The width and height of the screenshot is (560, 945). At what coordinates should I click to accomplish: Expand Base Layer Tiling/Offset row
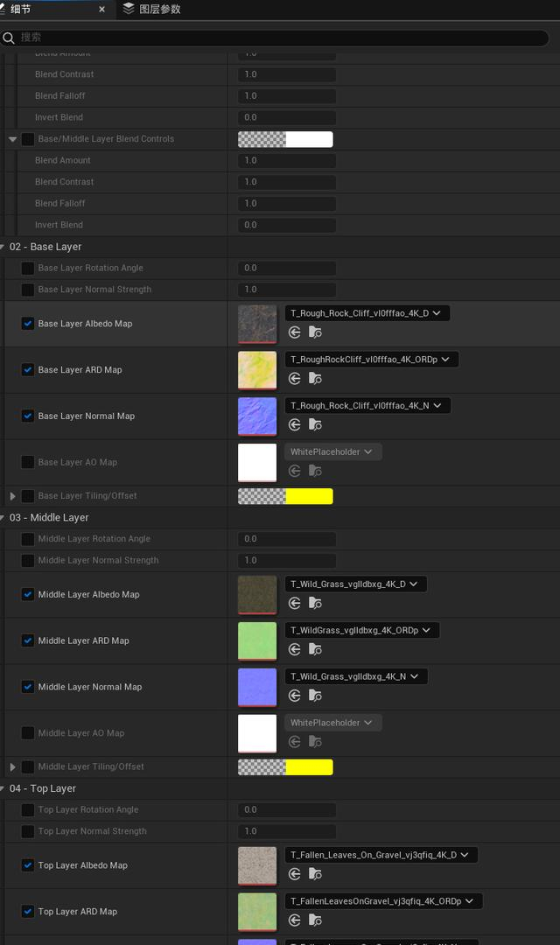point(12,496)
